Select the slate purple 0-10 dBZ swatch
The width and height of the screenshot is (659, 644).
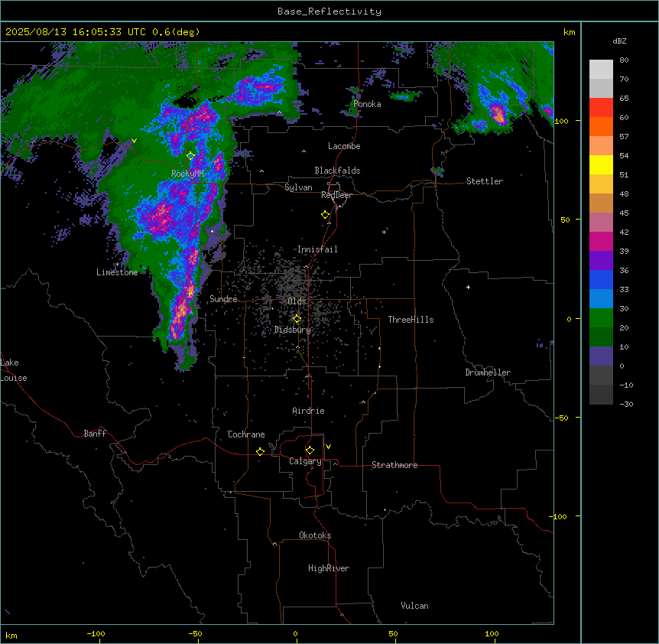601,356
